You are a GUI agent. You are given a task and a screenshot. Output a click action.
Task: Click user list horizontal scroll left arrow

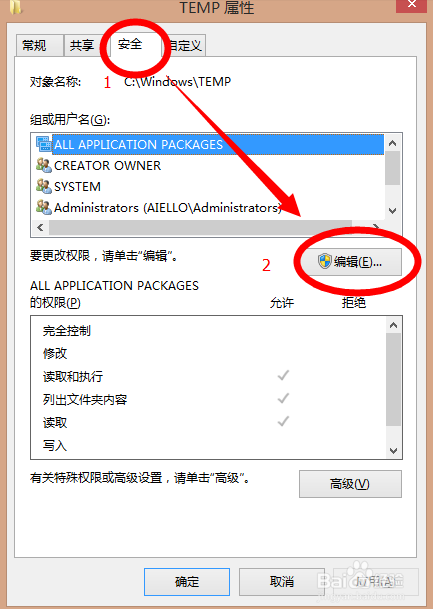pyautogui.click(x=40, y=227)
